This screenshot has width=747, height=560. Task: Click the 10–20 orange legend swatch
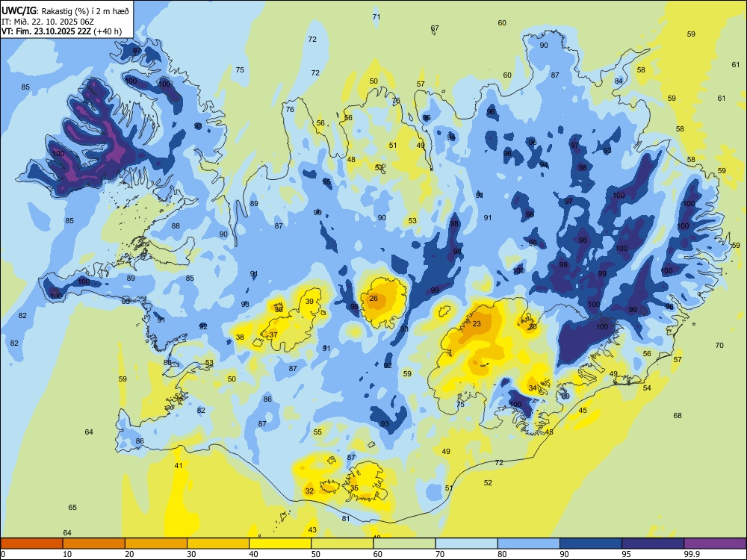tap(94, 544)
